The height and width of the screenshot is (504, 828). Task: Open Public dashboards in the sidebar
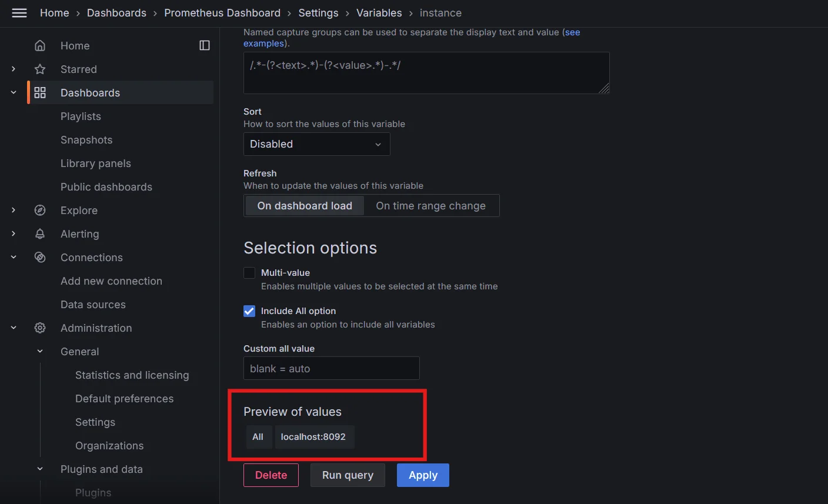pos(106,187)
